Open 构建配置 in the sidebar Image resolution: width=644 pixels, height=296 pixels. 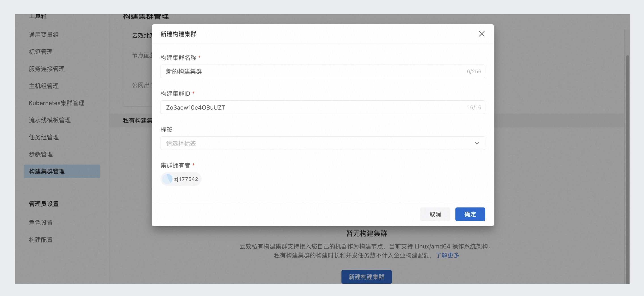point(41,239)
